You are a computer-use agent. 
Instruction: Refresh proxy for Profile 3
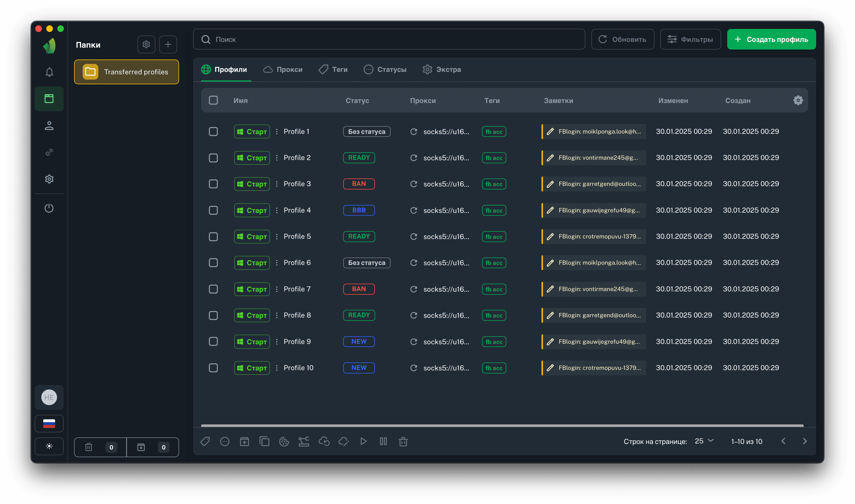(413, 184)
